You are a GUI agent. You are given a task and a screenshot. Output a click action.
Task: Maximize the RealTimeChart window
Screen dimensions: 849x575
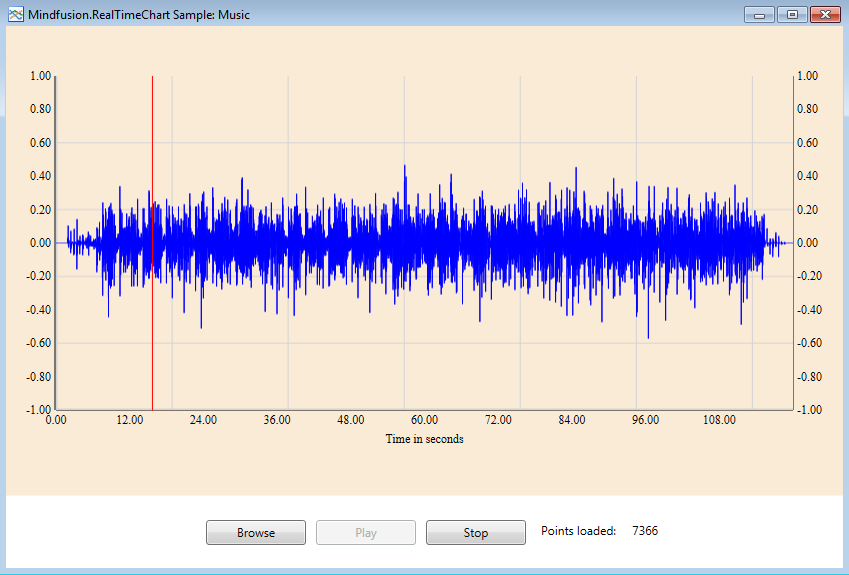coord(792,15)
